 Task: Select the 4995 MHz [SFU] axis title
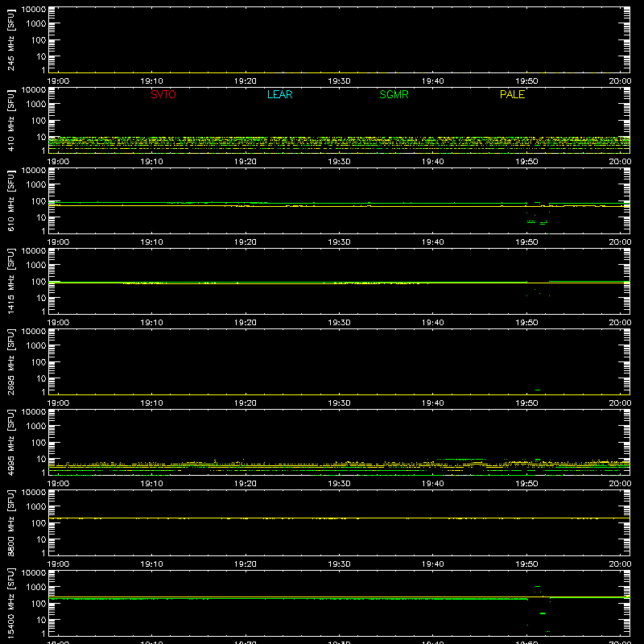[x=11, y=442]
